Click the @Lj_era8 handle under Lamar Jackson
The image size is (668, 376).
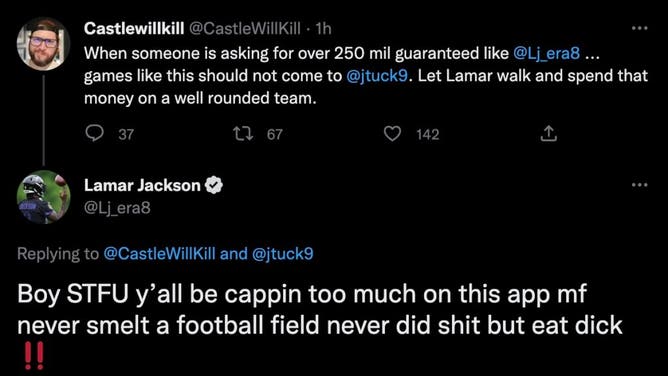(x=117, y=208)
